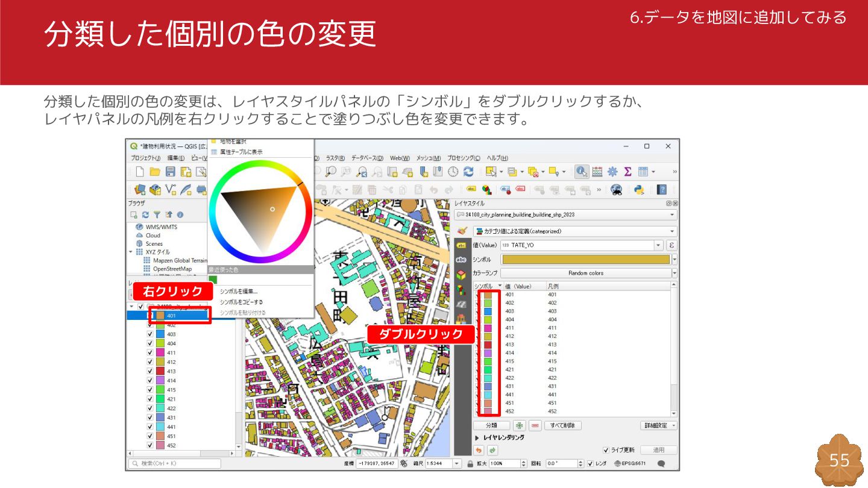
Task: Click New Shapefile layer icon with V
Action: click(x=171, y=190)
